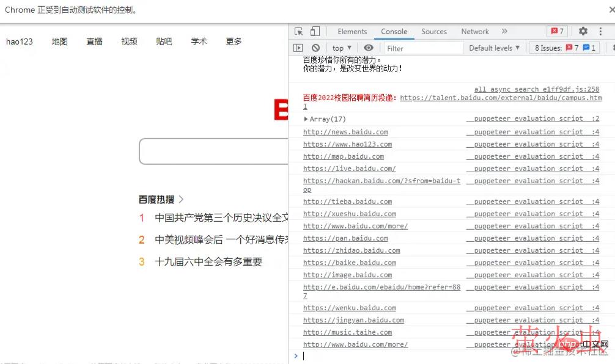Open the Default levels dropdown
This screenshot has height=364, width=615.
(494, 48)
